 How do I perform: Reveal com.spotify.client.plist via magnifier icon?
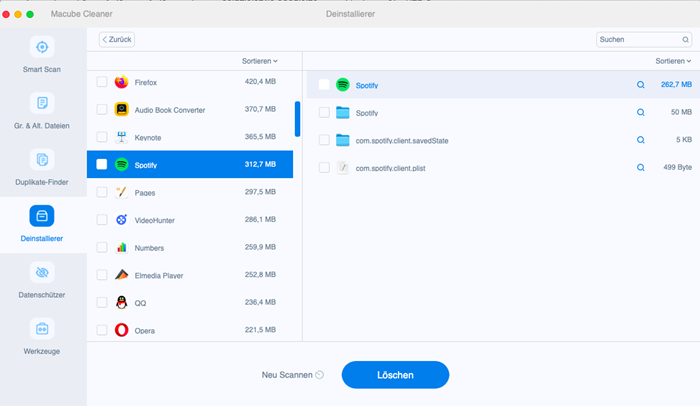tap(641, 168)
